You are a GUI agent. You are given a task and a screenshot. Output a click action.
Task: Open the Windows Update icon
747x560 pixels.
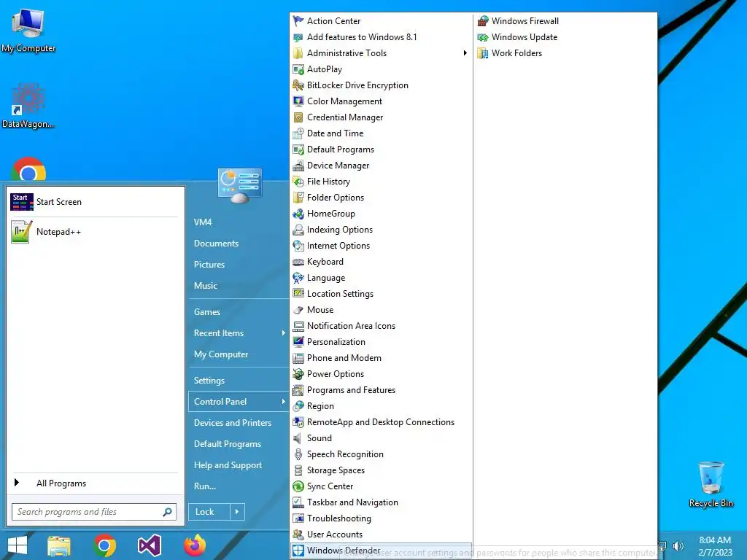(483, 37)
